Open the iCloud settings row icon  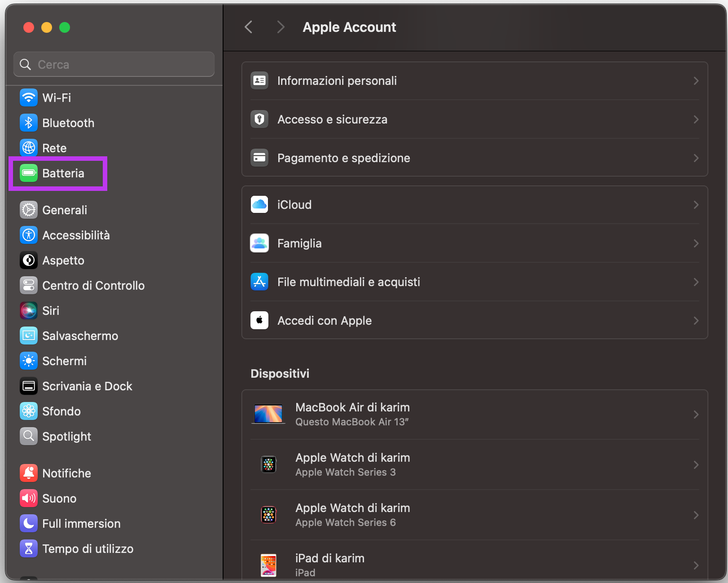coord(259,204)
